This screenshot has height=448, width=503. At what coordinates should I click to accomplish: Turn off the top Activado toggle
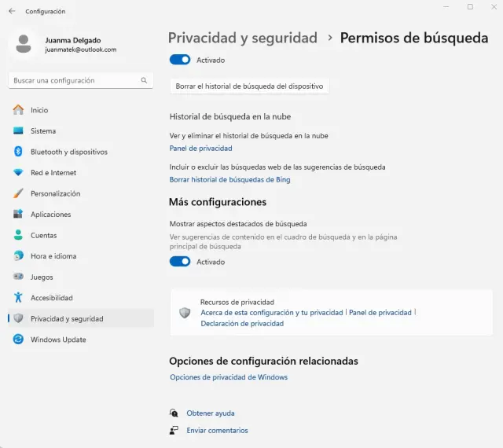click(180, 60)
